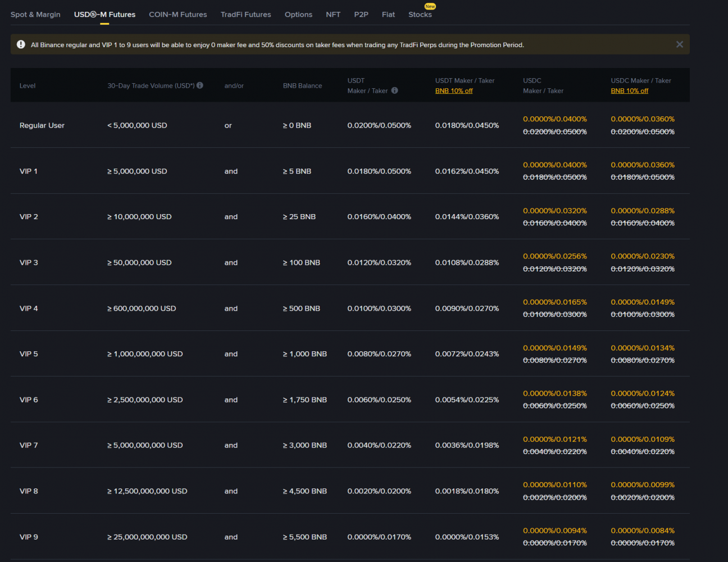Click the ≥ 10,000,000 USD volume value
The image size is (728, 562).
(x=139, y=217)
